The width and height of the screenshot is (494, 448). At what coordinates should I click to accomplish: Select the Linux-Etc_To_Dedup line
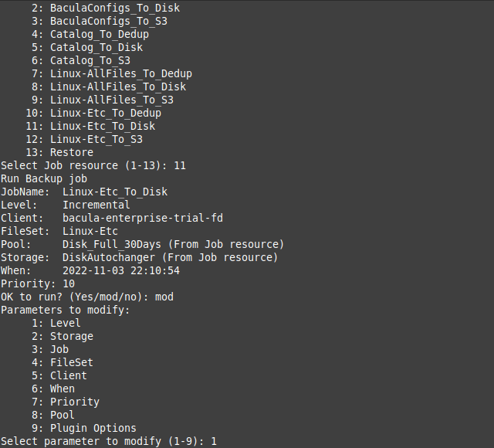93,114
